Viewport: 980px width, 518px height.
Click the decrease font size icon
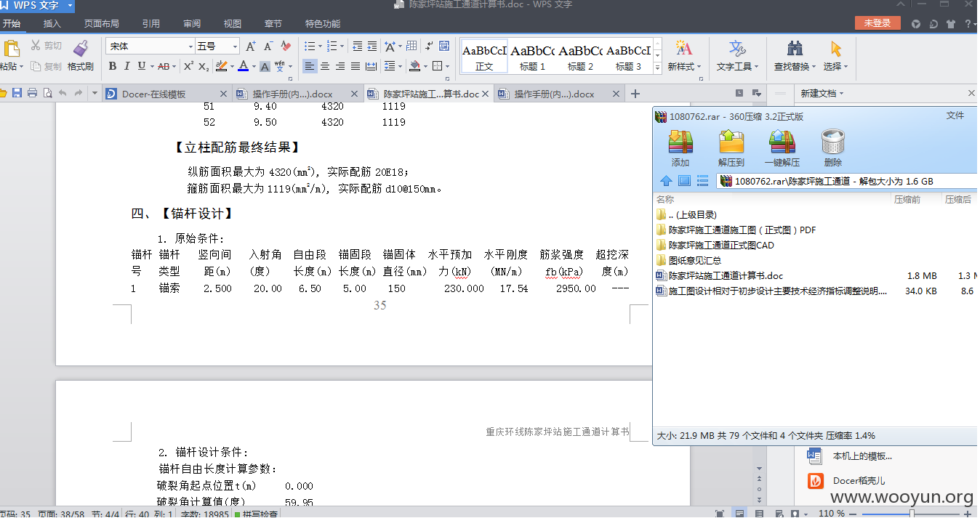pyautogui.click(x=268, y=46)
